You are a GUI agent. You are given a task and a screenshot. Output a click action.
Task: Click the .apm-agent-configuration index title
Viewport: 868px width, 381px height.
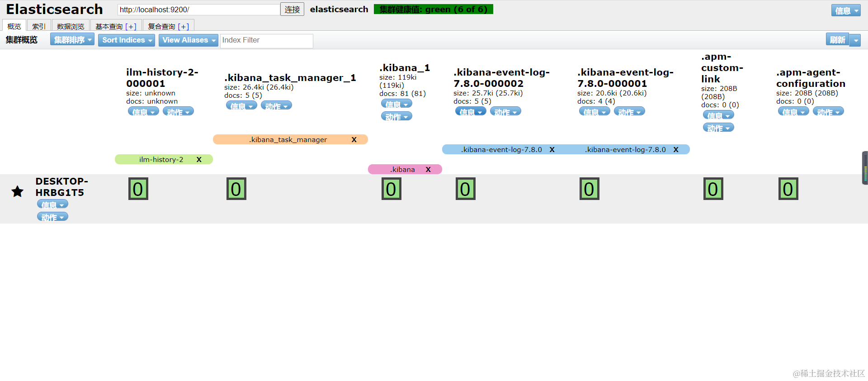[x=811, y=78]
